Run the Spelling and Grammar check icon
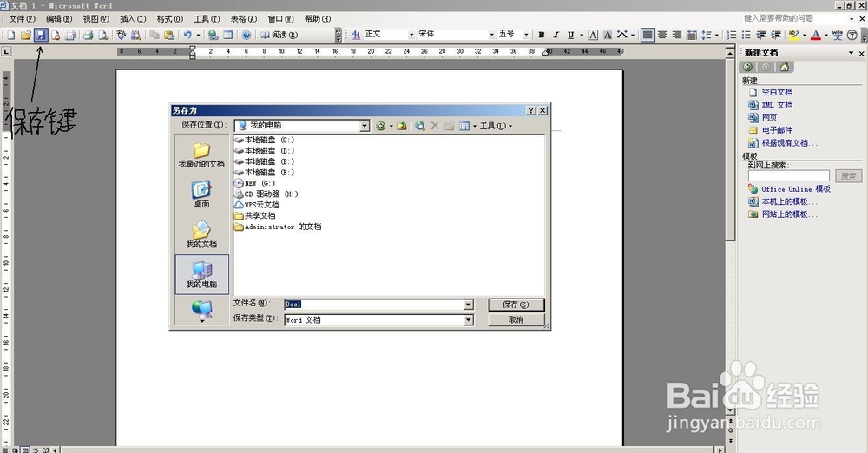This screenshot has height=453, width=868. [122, 35]
